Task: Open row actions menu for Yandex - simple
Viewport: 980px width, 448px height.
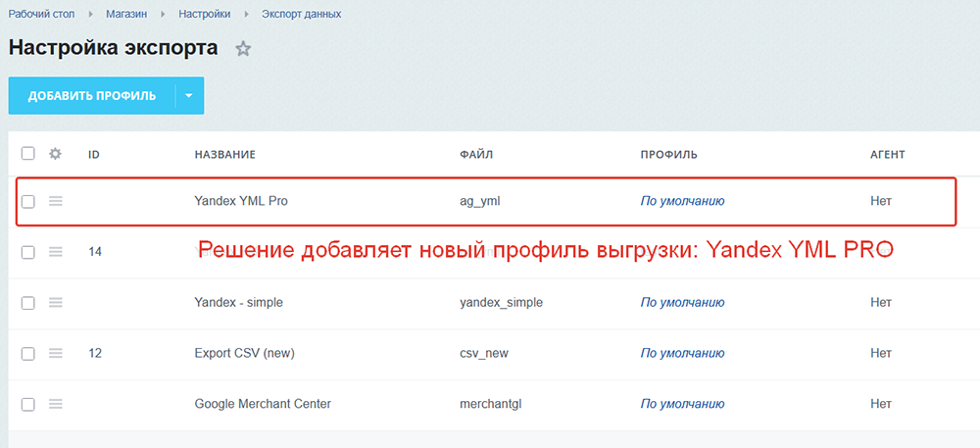Action: click(x=56, y=302)
